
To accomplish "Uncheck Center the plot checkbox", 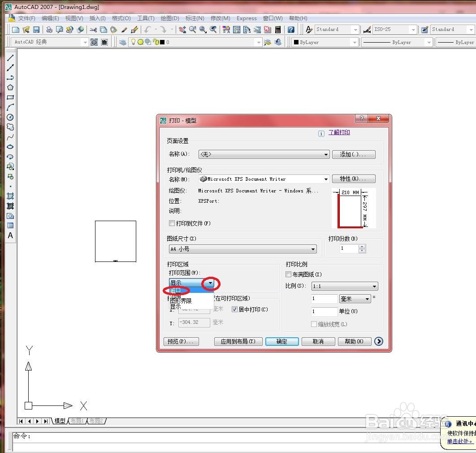I will pyautogui.click(x=234, y=309).
